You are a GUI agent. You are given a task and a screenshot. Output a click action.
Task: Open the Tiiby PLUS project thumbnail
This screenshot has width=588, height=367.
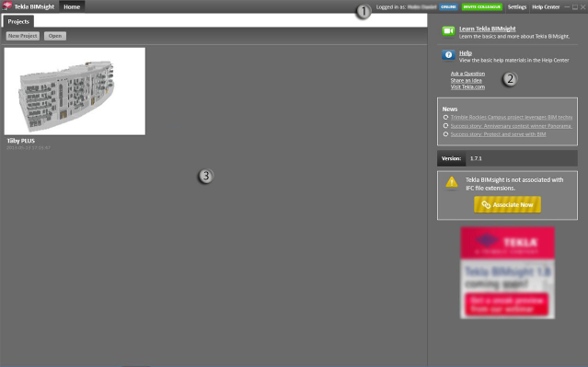(75, 91)
